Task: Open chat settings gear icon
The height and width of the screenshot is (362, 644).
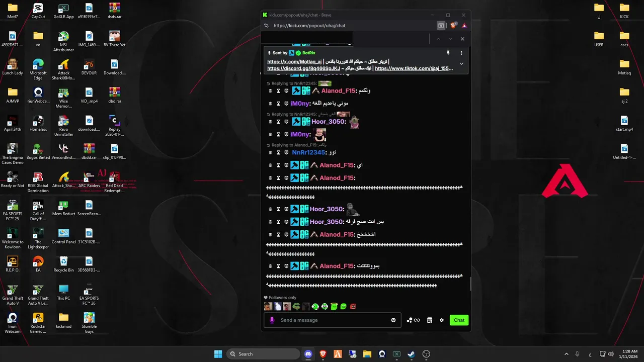Action: pyautogui.click(x=442, y=320)
